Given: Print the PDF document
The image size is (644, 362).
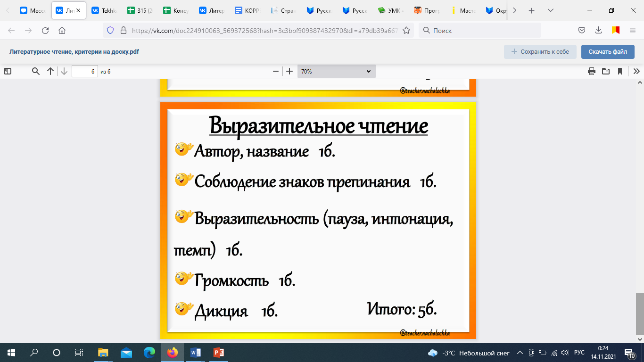Looking at the screenshot, I should 592,71.
